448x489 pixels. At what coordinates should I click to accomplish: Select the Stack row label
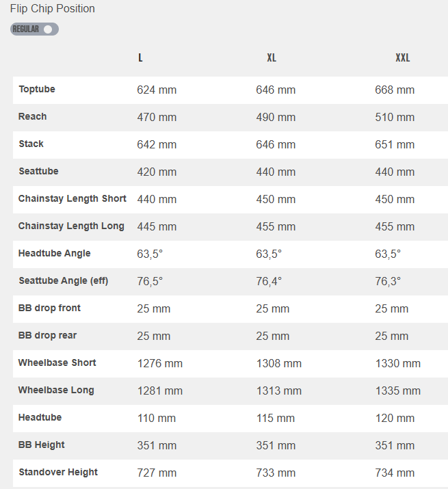[x=31, y=144]
